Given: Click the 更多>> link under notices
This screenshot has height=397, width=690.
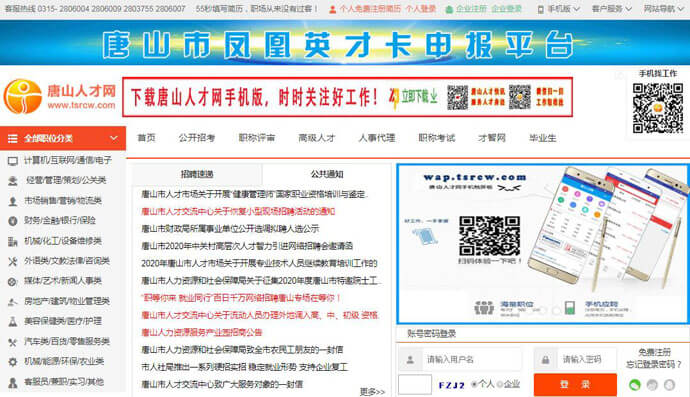Looking at the screenshot, I should [372, 391].
